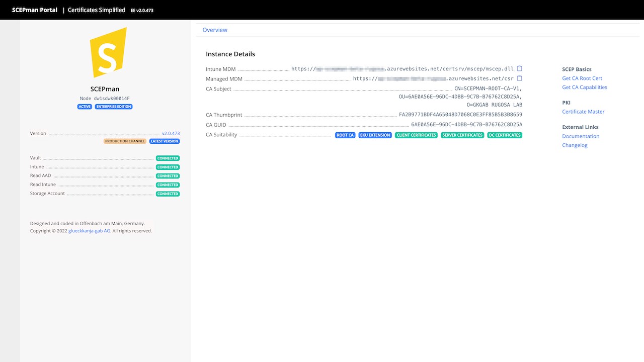Image resolution: width=644 pixels, height=362 pixels.
Task: Click the SCEP Basics heading
Action: [577, 69]
